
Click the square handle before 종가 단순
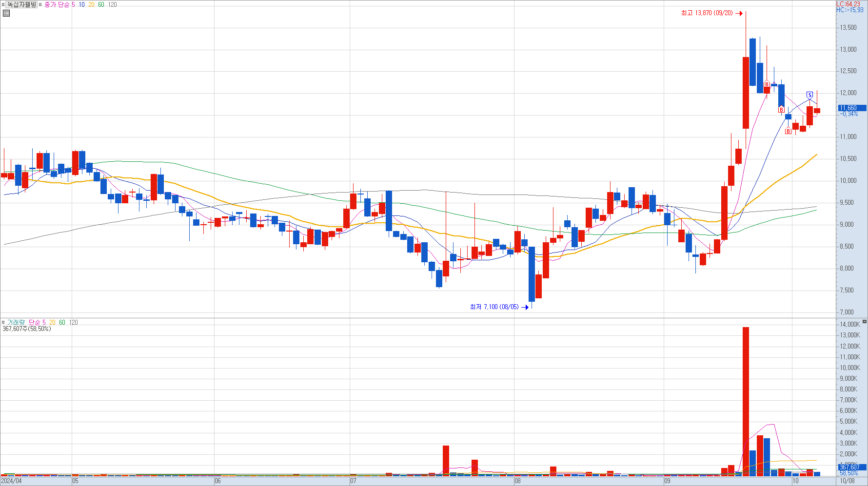40,4
